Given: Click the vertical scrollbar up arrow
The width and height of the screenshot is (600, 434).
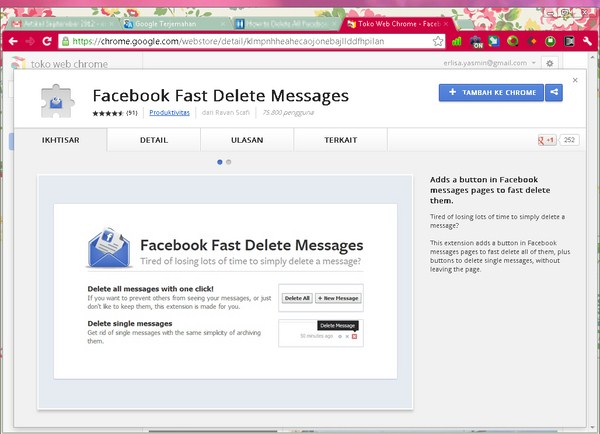Looking at the screenshot, I should click(x=592, y=57).
